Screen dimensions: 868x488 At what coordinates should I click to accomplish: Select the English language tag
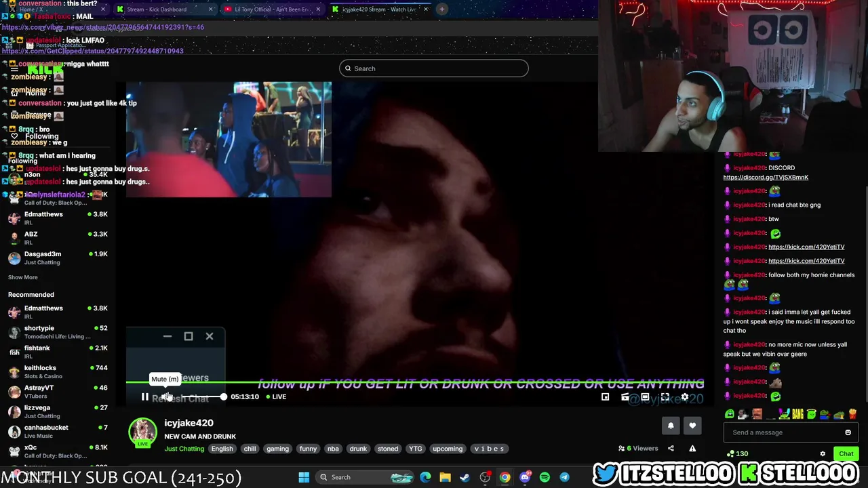222,449
